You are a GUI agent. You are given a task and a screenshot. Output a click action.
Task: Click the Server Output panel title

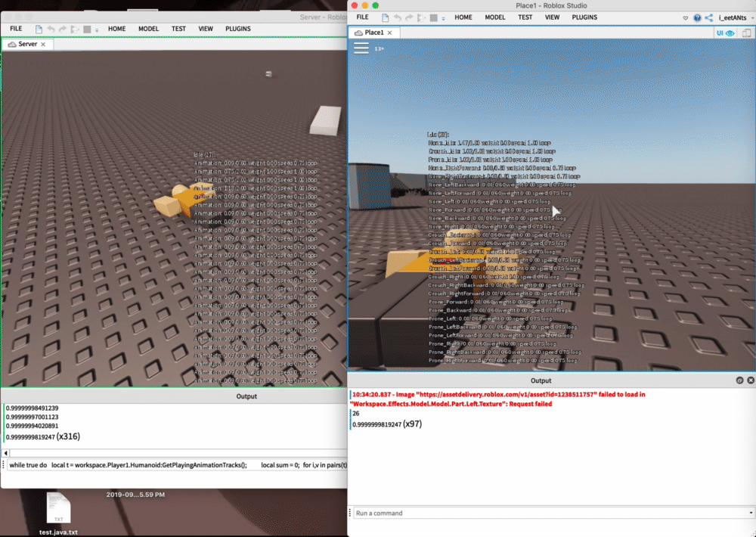(246, 396)
